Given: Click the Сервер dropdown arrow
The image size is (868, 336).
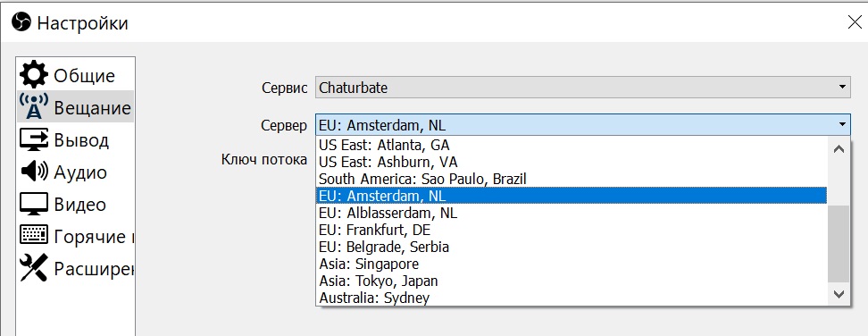Looking at the screenshot, I should coord(842,125).
